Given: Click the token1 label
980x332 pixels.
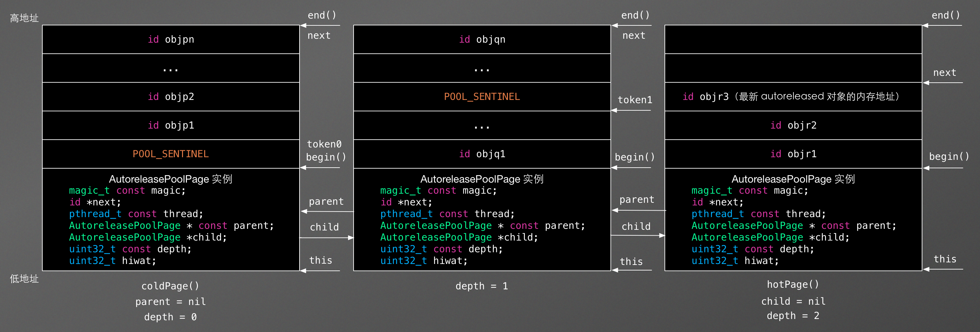Looking at the screenshot, I should click(x=634, y=100).
